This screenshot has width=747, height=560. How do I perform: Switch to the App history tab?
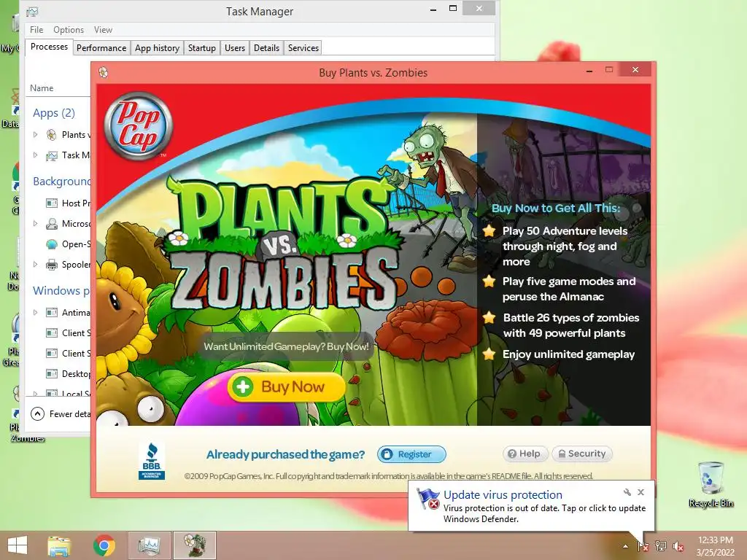[x=157, y=47]
